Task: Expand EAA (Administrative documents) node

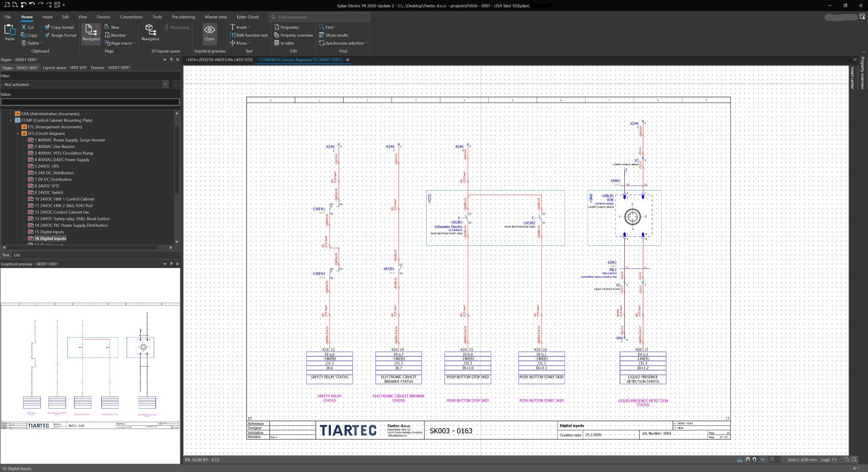Action: pos(11,114)
